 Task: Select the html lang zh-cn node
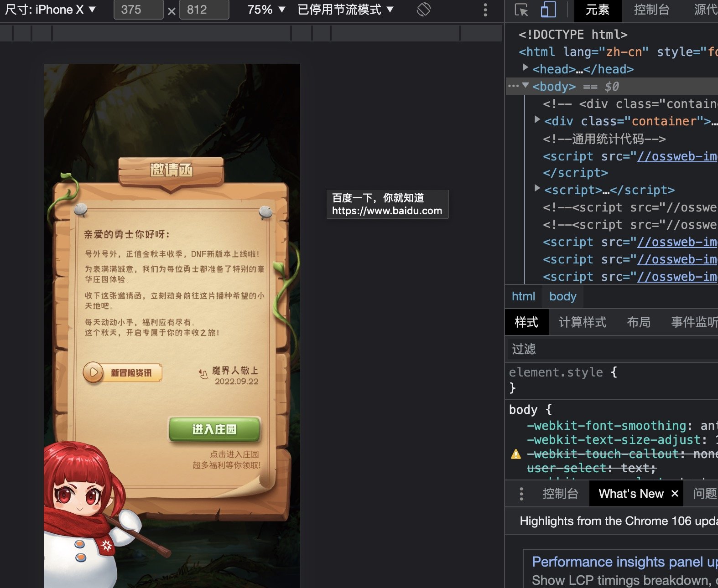coord(618,52)
